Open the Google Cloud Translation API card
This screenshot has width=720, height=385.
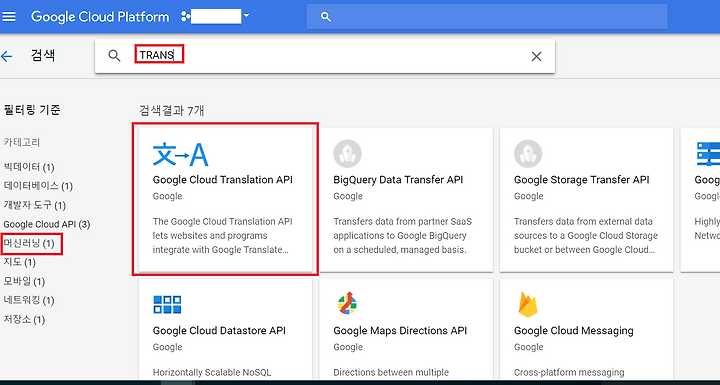(225, 199)
